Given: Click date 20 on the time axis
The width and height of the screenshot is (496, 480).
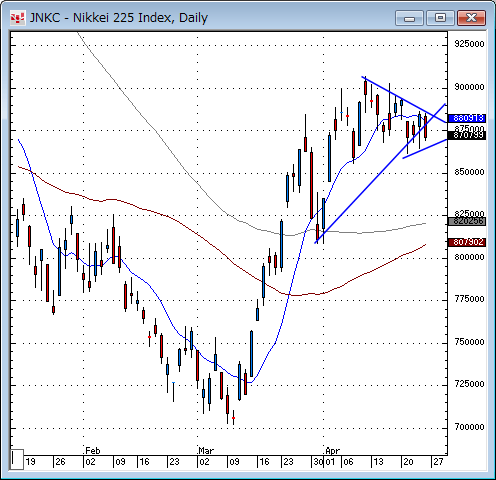Looking at the screenshot, I should tap(408, 462).
